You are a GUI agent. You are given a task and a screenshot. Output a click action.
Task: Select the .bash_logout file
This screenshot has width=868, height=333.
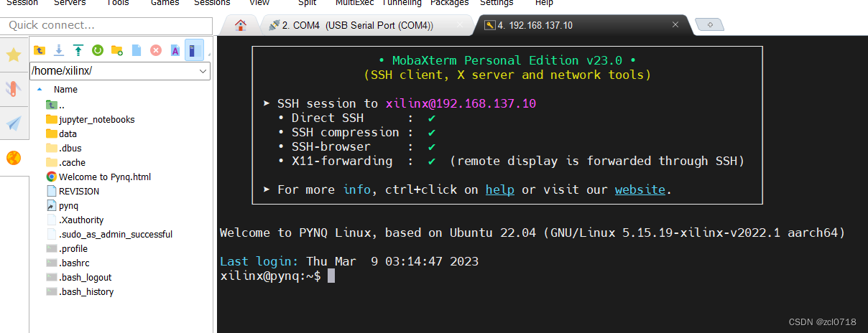pyautogui.click(x=78, y=277)
